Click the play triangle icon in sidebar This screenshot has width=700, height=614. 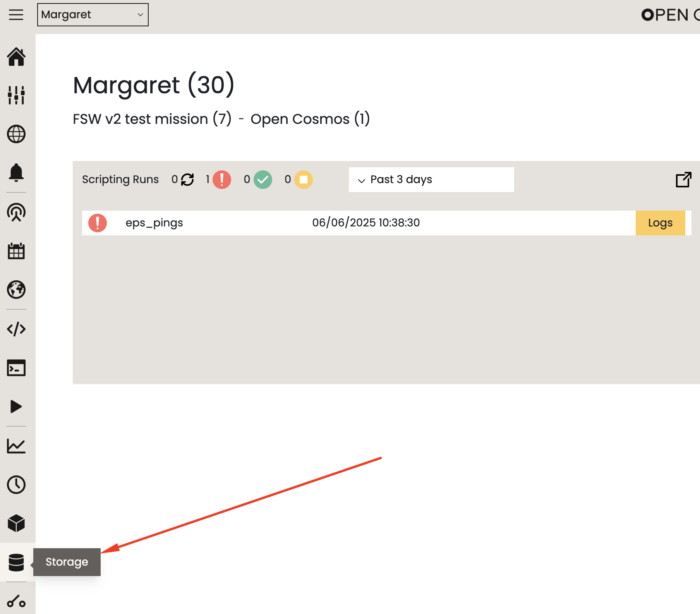pos(16,406)
